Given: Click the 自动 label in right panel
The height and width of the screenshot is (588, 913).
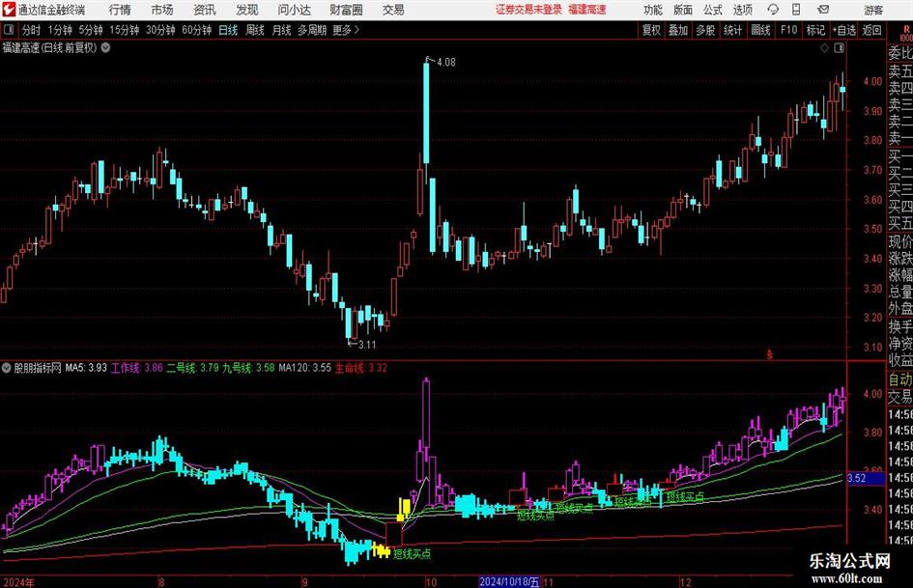Looking at the screenshot, I should pos(900,379).
